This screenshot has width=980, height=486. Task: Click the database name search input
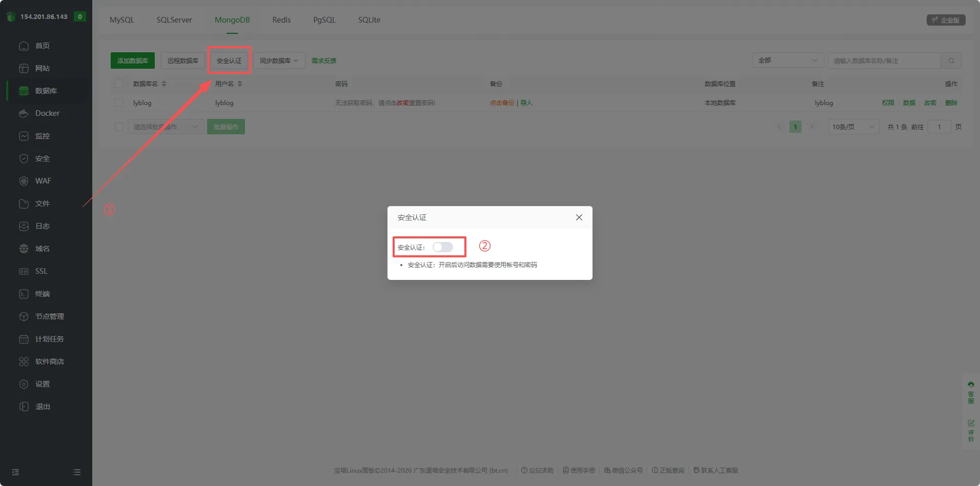[x=884, y=60]
